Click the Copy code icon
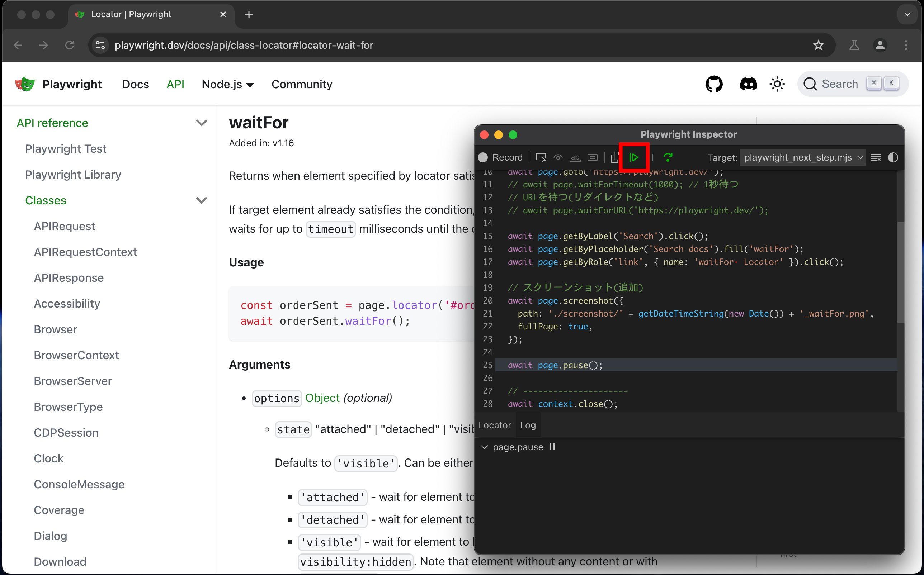 pyautogui.click(x=614, y=157)
